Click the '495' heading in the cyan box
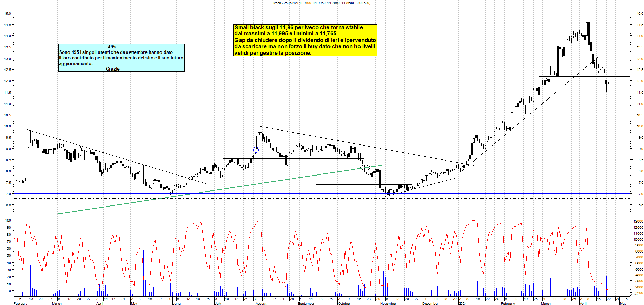This screenshot has height=305, width=644. [x=112, y=47]
